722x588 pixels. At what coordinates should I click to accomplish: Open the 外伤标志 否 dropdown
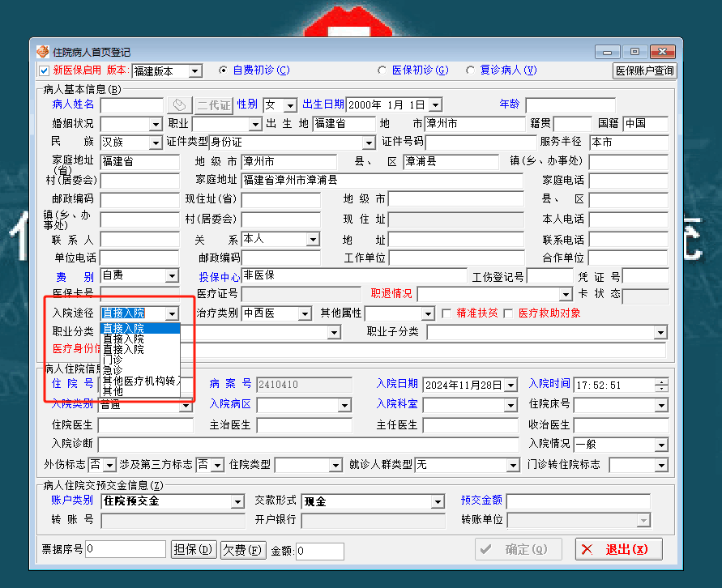click(109, 466)
